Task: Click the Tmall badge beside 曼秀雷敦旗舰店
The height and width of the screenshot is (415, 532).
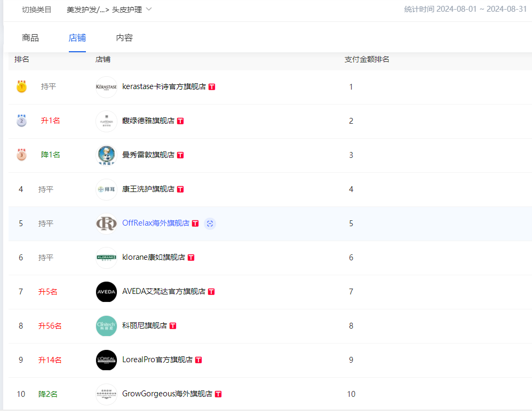Action: click(x=180, y=155)
